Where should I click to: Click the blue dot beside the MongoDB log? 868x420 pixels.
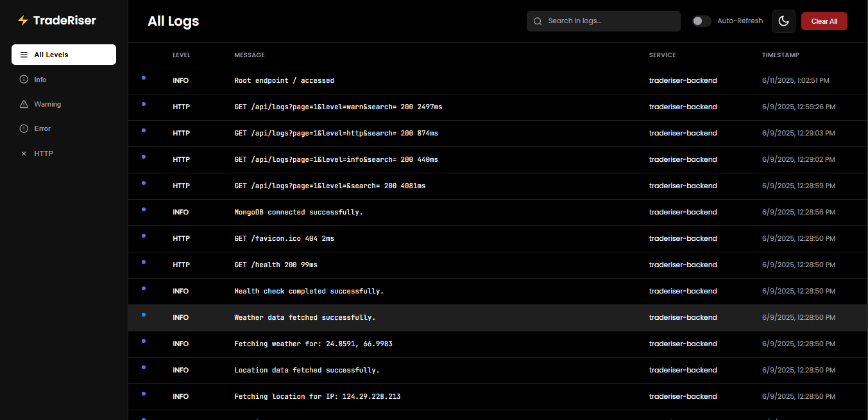click(x=144, y=209)
